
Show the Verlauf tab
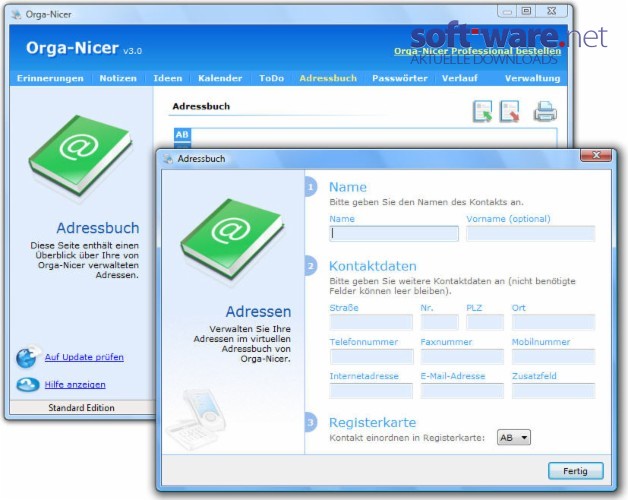(x=459, y=78)
